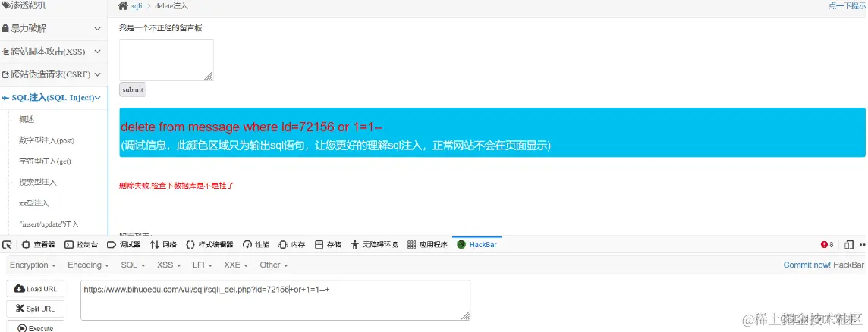Open the 性能 performance tab
The width and height of the screenshot is (868, 332).
pyautogui.click(x=256, y=245)
